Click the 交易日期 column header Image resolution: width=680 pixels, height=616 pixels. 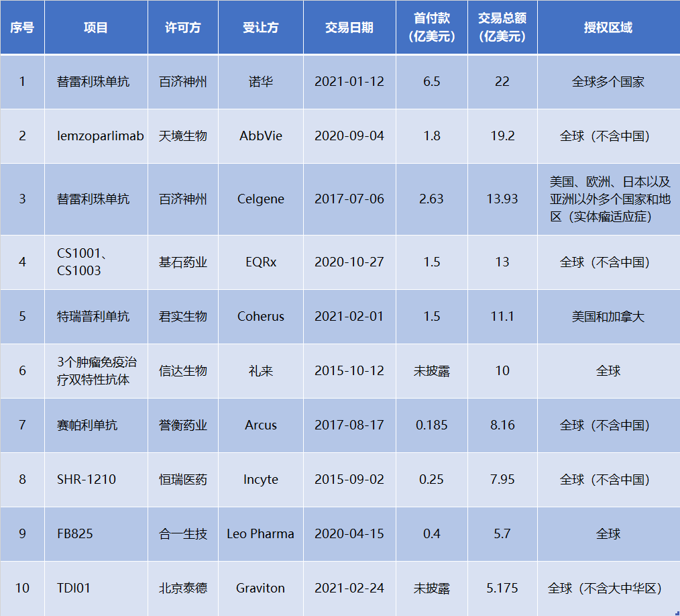pyautogui.click(x=349, y=28)
